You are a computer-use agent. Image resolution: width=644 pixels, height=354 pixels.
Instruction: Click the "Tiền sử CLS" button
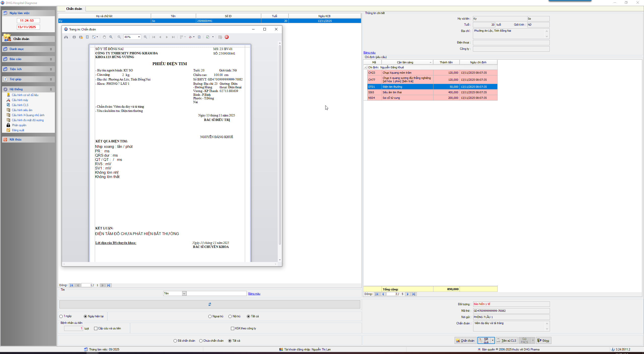click(x=506, y=340)
